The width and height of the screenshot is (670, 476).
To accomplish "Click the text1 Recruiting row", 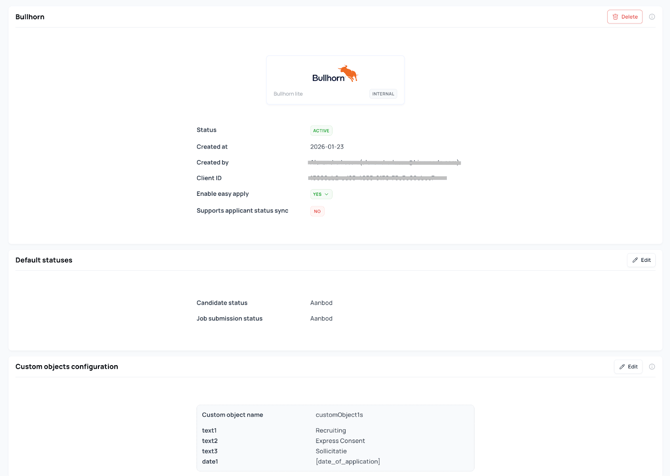I will click(x=331, y=431).
